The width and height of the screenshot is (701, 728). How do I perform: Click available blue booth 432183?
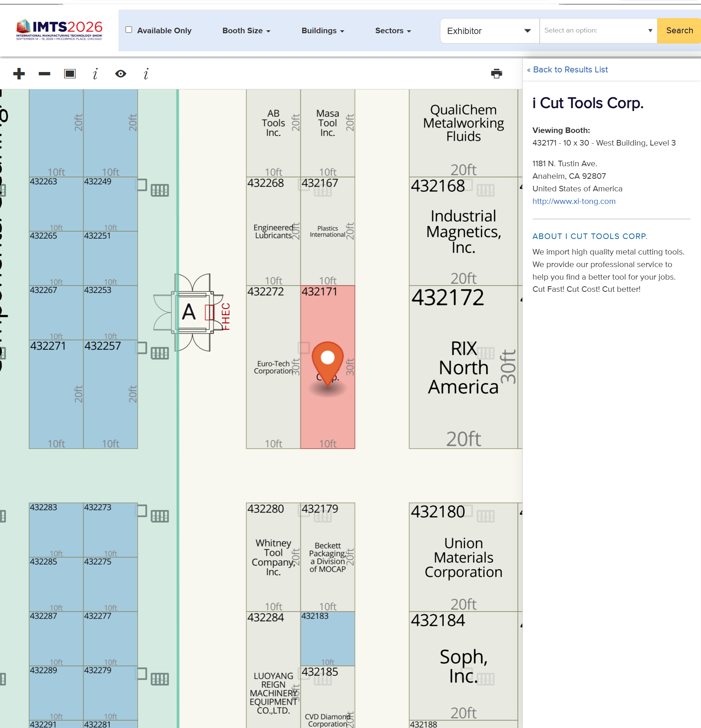coord(327,639)
